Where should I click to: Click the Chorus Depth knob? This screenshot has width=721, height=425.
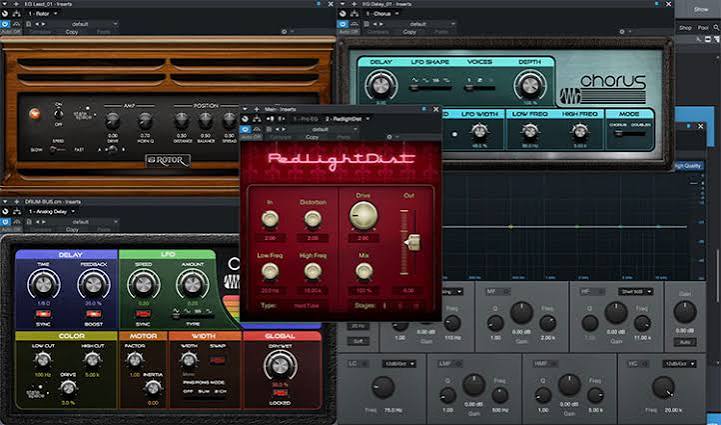(x=530, y=85)
